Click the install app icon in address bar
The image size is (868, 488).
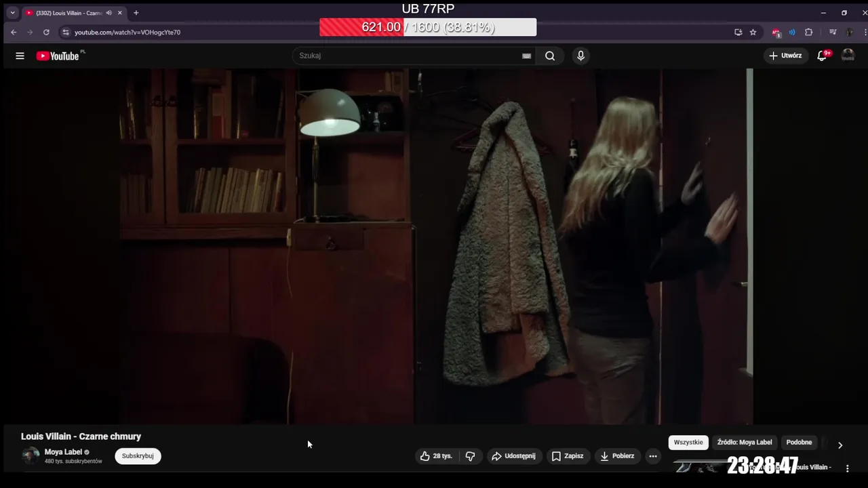pyautogui.click(x=738, y=32)
